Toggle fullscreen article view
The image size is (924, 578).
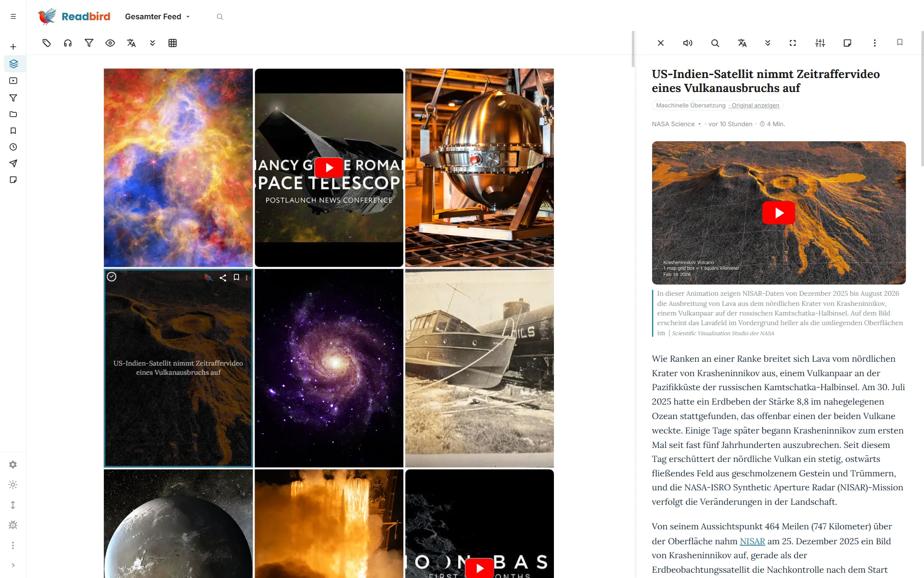(x=793, y=43)
